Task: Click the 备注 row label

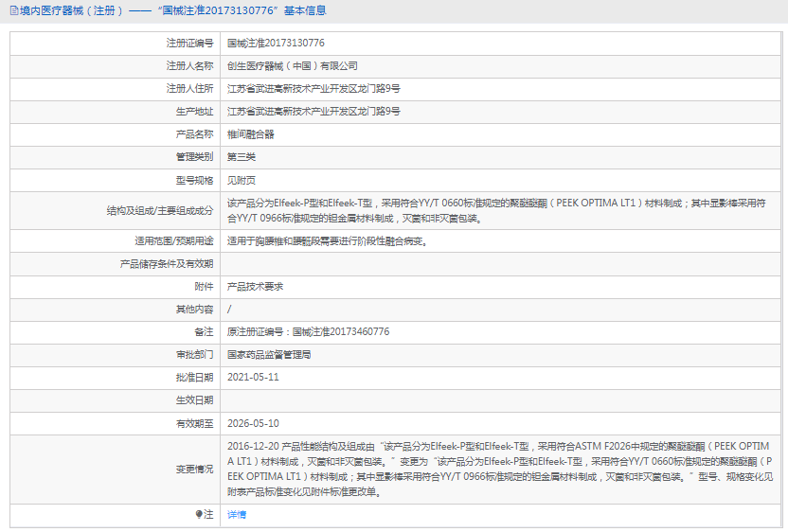Action: tap(204, 331)
